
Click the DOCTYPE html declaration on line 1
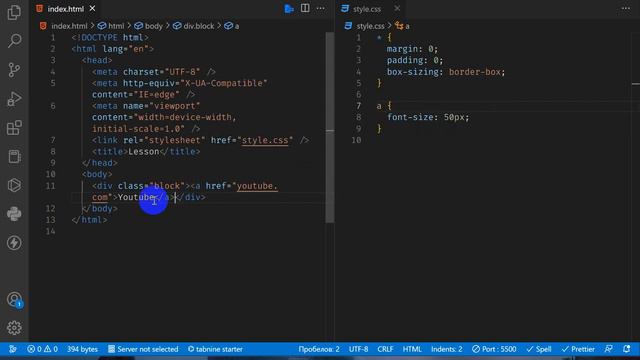pos(110,38)
